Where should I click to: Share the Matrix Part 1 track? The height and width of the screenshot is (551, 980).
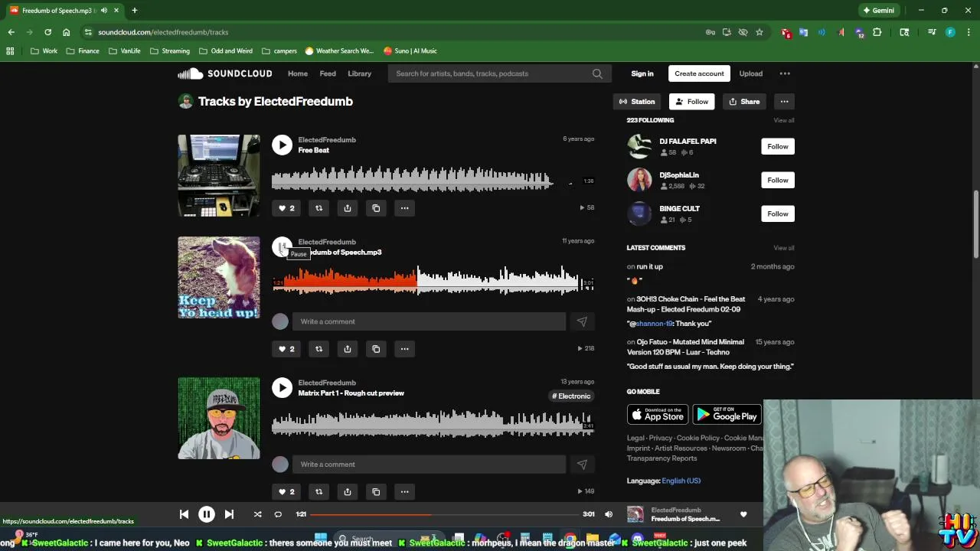348,492
